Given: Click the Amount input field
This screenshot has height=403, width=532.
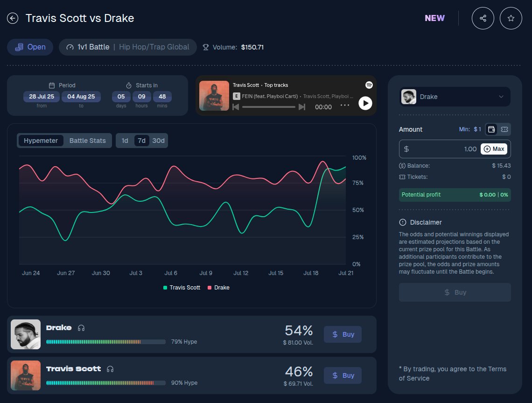Looking at the screenshot, I should 455,149.
